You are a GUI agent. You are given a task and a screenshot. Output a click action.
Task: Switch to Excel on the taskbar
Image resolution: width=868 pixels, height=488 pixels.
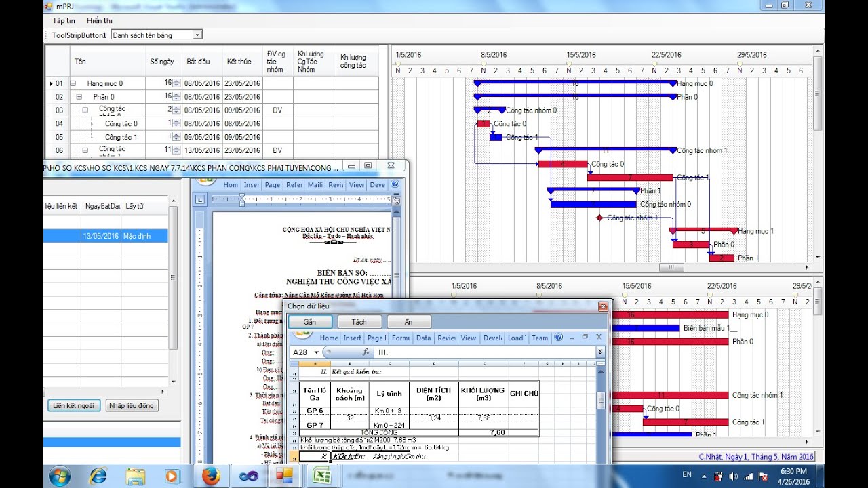click(321, 476)
